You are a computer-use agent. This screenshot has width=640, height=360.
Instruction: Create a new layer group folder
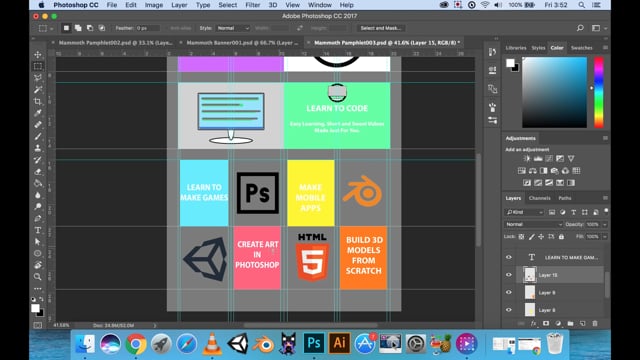(x=570, y=323)
